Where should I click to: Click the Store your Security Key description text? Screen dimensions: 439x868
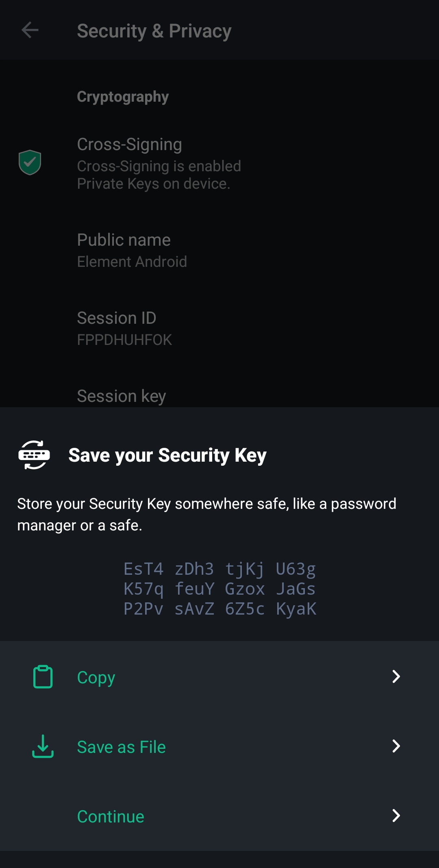click(206, 515)
